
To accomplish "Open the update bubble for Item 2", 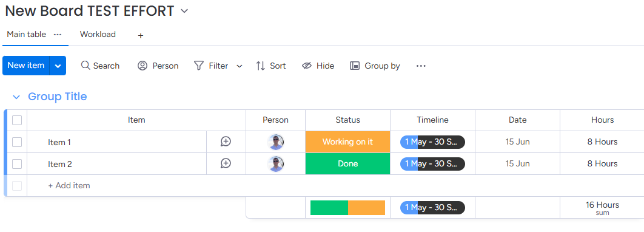I will point(226,164).
